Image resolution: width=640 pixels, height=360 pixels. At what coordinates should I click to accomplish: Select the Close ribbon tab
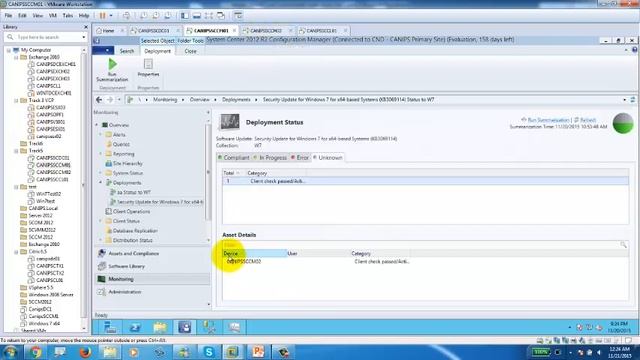pyautogui.click(x=190, y=51)
